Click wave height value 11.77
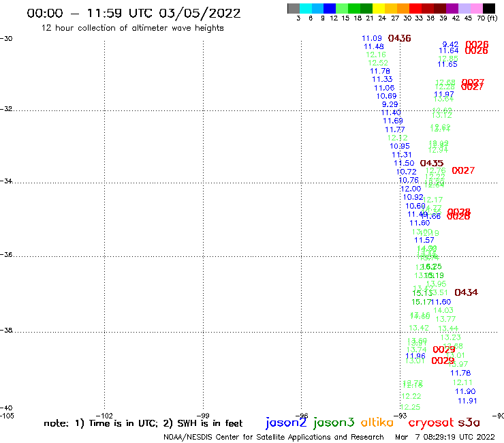 pos(395,129)
